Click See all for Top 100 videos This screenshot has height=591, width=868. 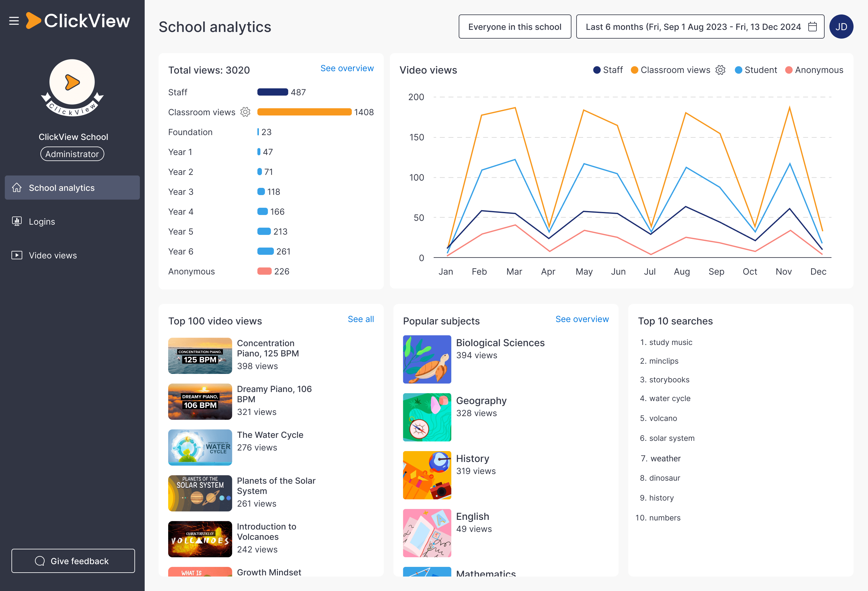tap(361, 319)
